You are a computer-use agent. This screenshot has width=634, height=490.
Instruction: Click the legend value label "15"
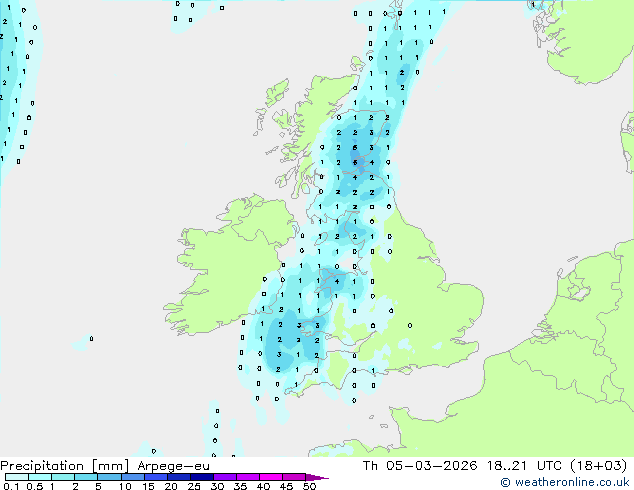(x=148, y=486)
